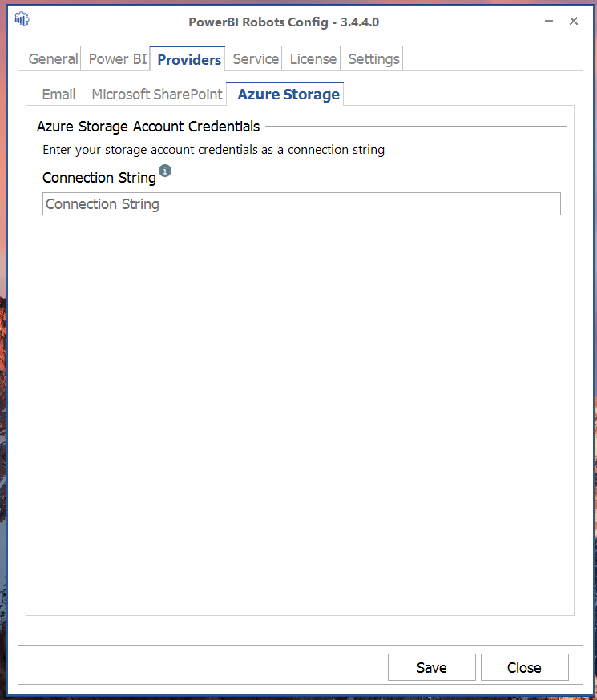Minimize the PowerBI Robots Config window
Viewport: 597px width, 700px height.
coord(549,21)
